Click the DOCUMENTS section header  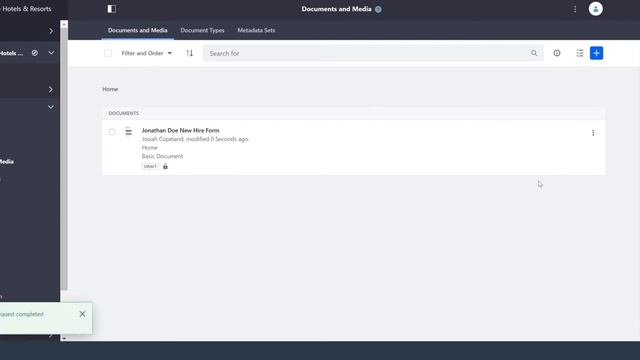tap(124, 113)
